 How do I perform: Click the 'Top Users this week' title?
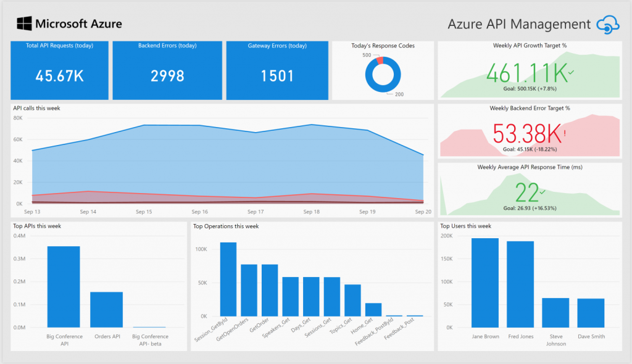465,226
